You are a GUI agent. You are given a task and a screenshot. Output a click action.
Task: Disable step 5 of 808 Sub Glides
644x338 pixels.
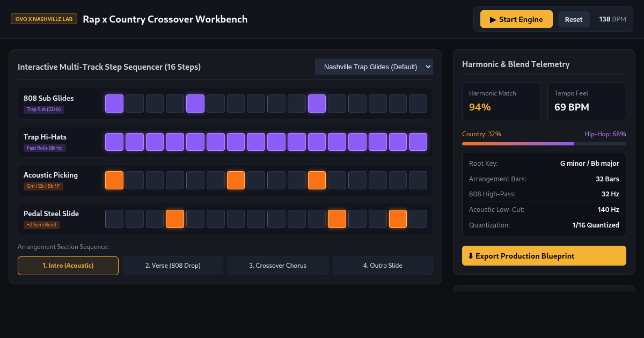195,104
